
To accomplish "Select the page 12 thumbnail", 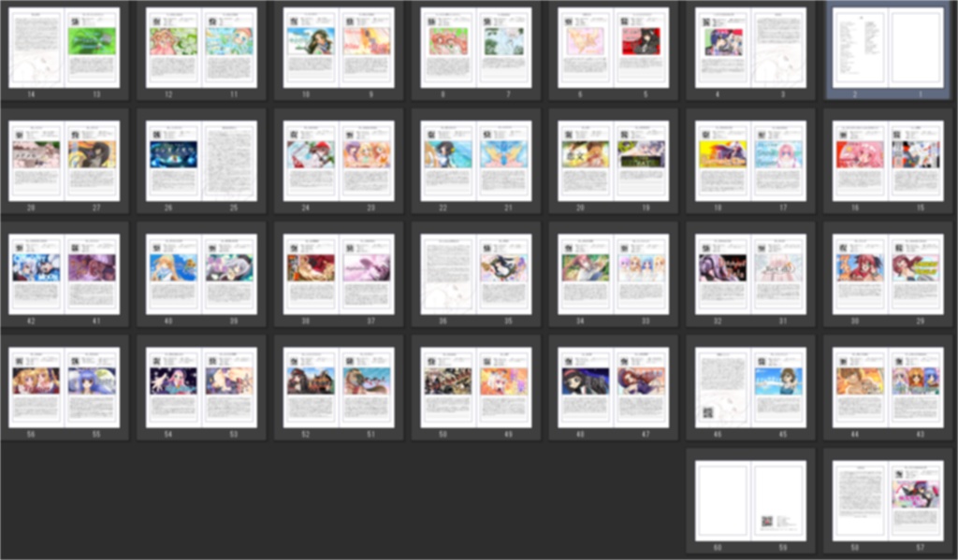I will click(x=173, y=48).
